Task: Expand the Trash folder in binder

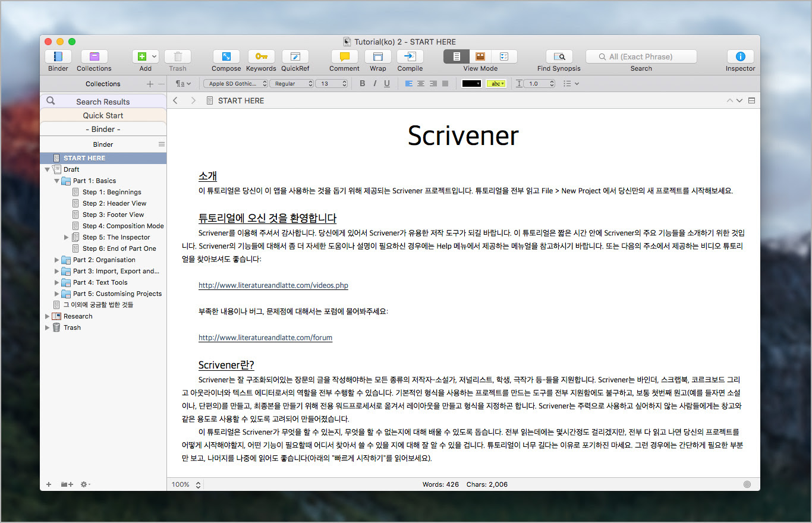Action: pyautogui.click(x=48, y=327)
